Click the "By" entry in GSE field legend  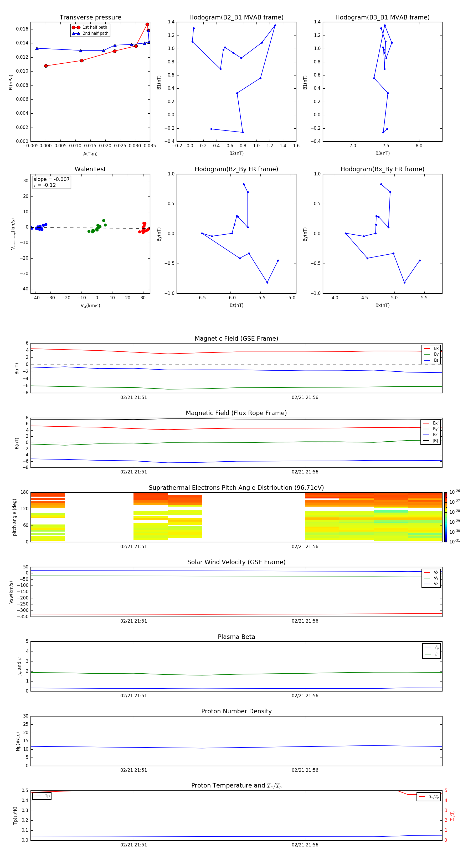coord(431,355)
